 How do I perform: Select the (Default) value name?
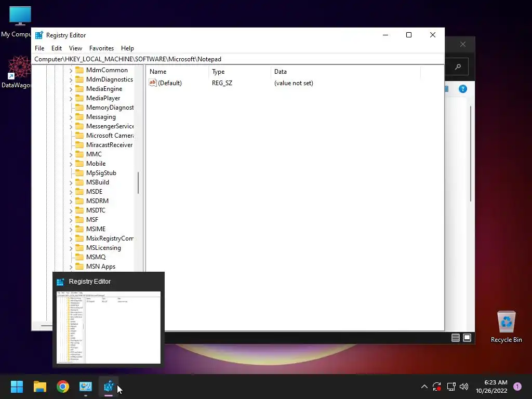pos(170,83)
